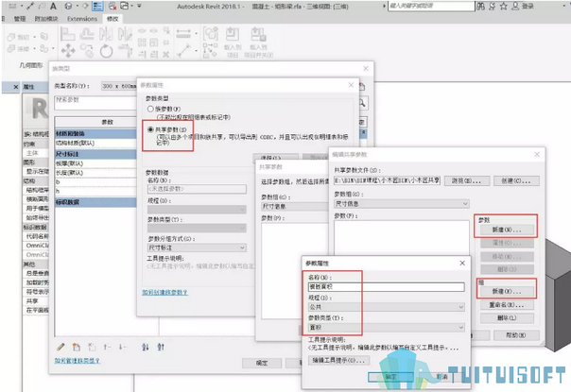Switch to the 附加模块 ribbon tab
Image resolution: width=571 pixels, height=392 pixels.
tap(46, 19)
